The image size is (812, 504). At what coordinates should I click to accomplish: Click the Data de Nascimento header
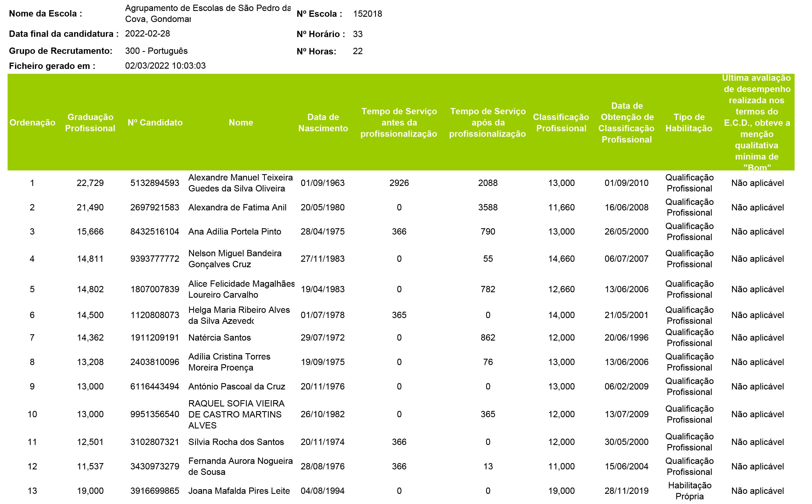pyautogui.click(x=323, y=123)
